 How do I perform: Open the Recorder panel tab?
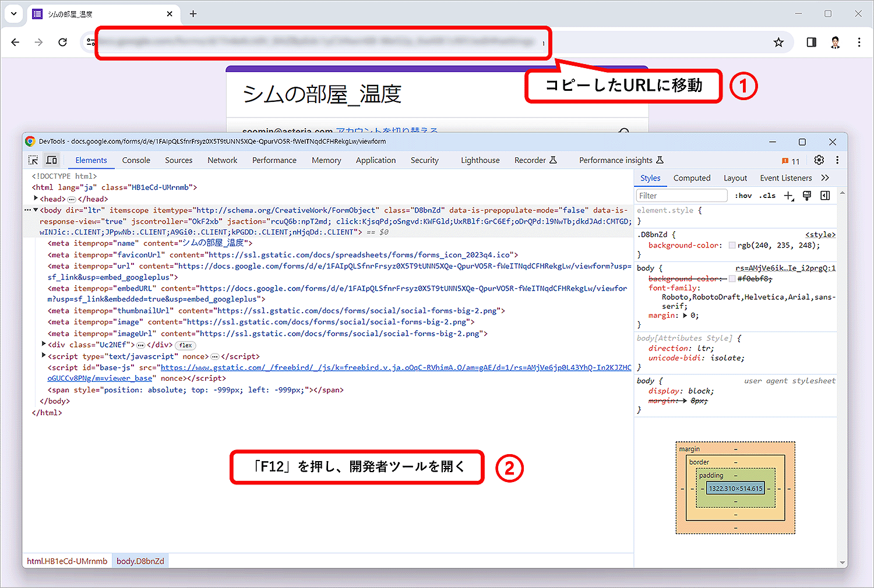pos(535,160)
